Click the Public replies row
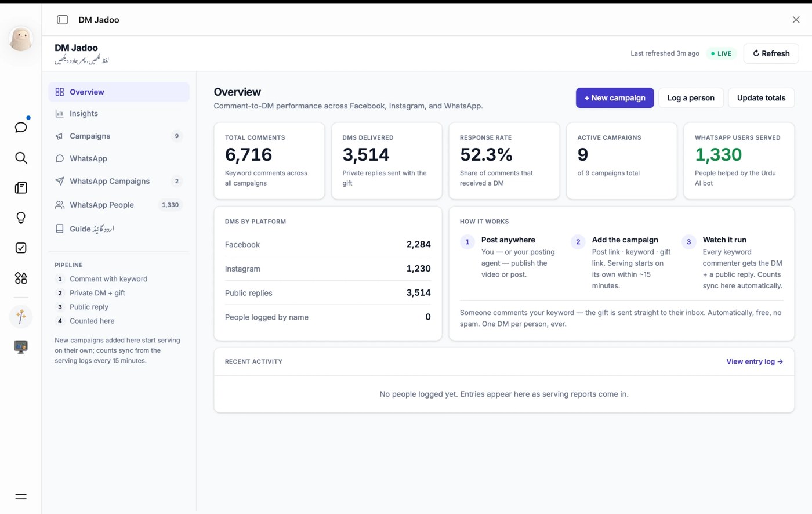 (x=328, y=293)
